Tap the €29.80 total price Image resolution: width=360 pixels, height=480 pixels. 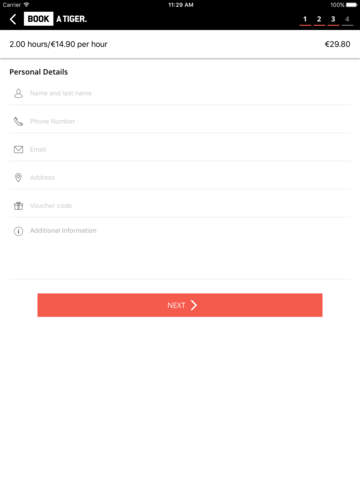337,44
